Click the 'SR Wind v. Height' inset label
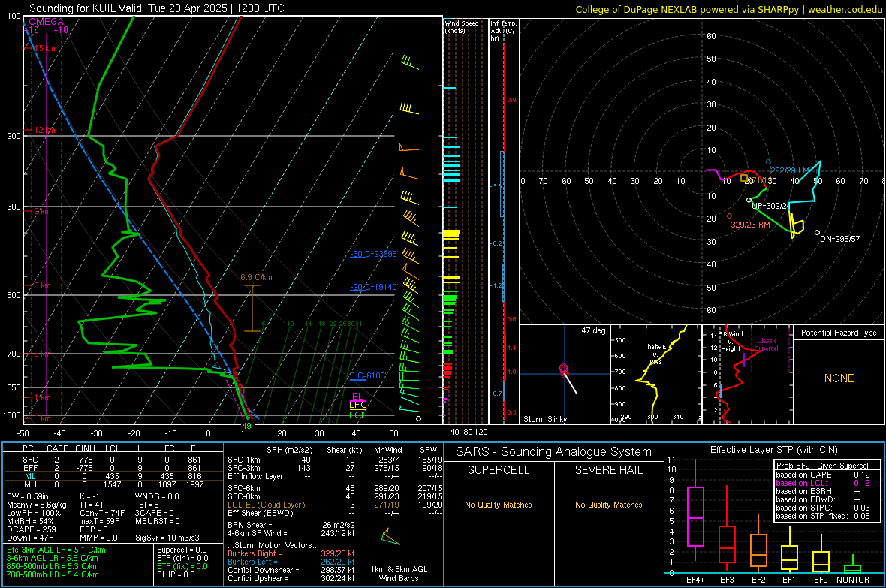 pos(731,342)
